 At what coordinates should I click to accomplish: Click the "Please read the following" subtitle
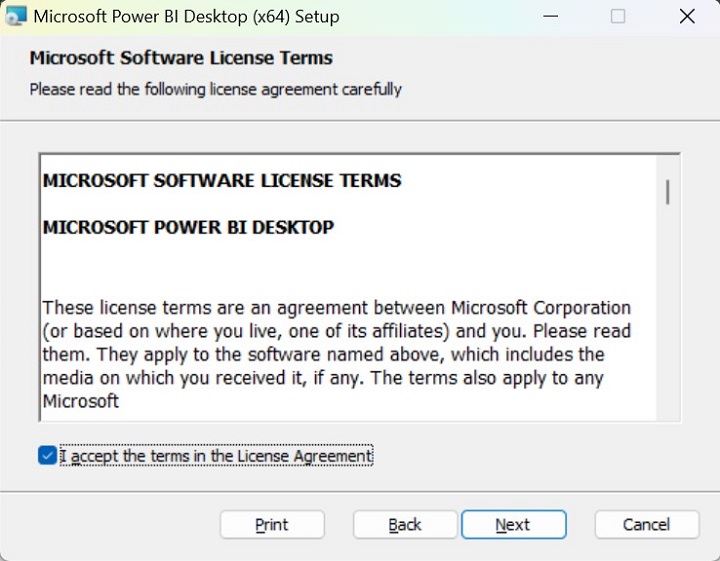[215, 89]
